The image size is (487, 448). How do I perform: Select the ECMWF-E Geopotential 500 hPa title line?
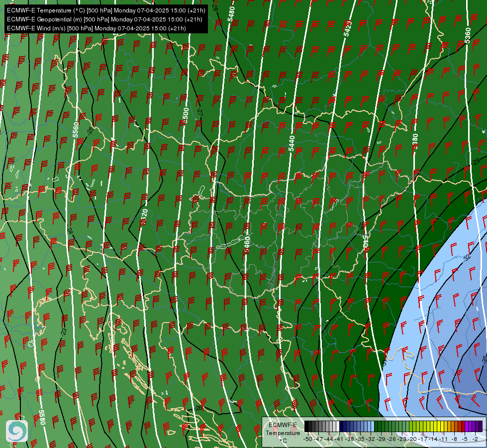[x=104, y=19]
